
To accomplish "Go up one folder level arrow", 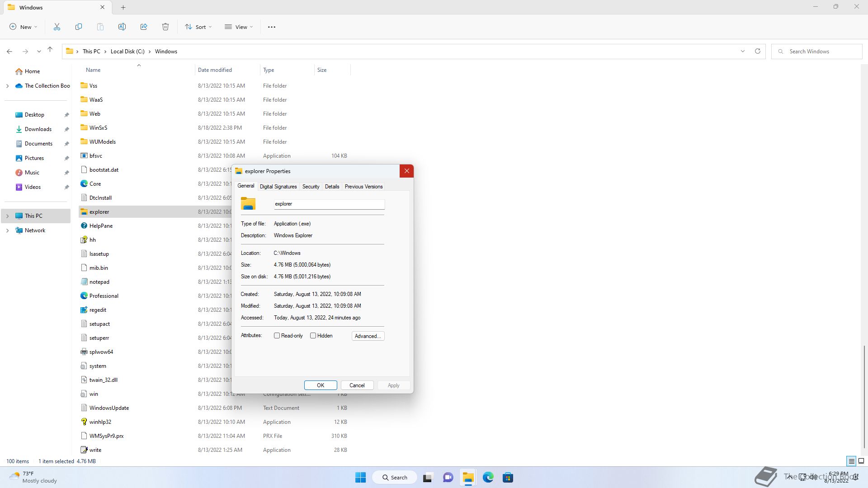I will click(50, 50).
